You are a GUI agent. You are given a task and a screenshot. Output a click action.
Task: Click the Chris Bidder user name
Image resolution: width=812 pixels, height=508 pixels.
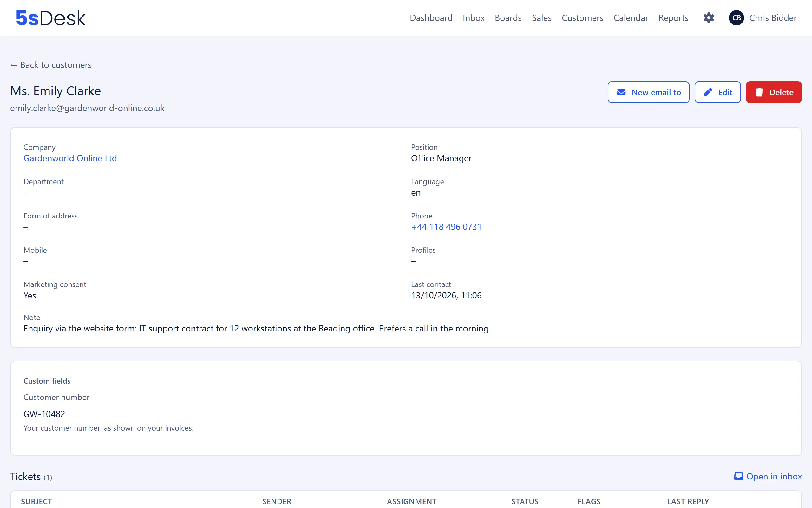[x=773, y=18]
